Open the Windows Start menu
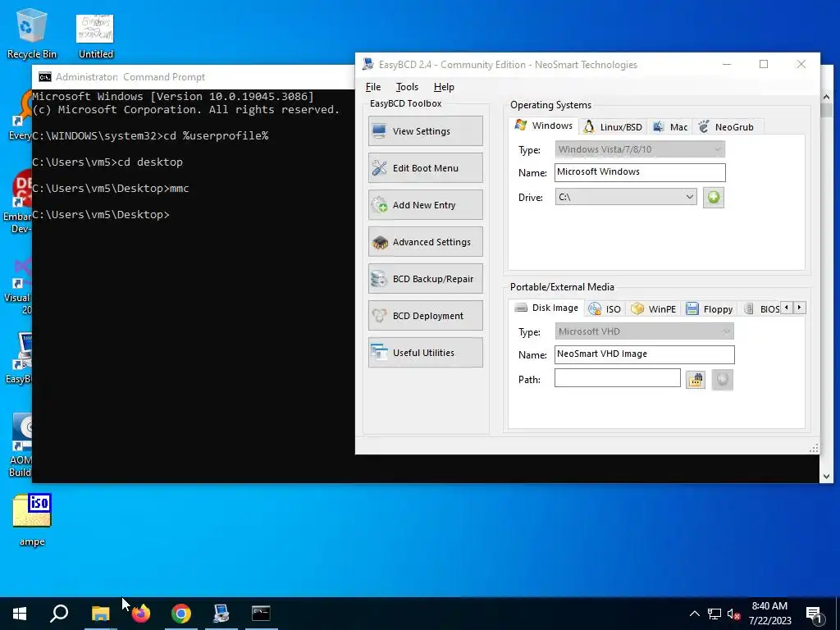This screenshot has width=840, height=630. click(x=20, y=614)
